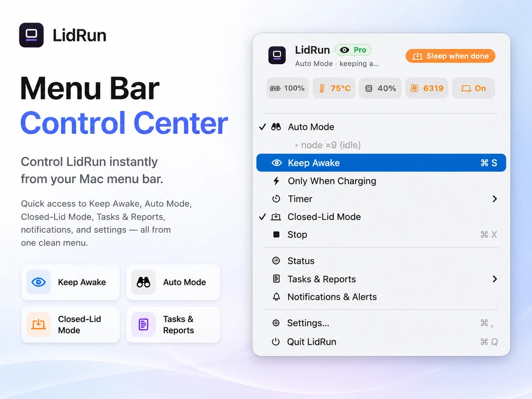The width and height of the screenshot is (532, 399).
Task: Click the Quit power icon
Action: click(x=276, y=342)
